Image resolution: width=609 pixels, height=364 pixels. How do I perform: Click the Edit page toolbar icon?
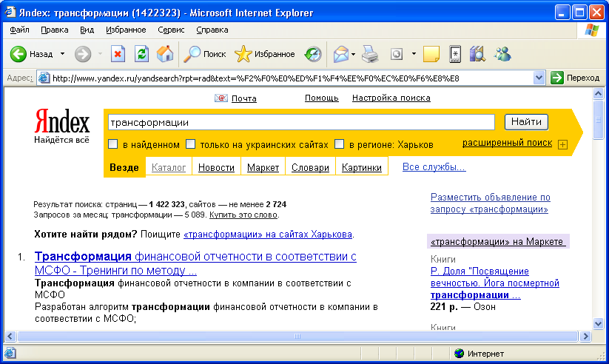pos(397,54)
